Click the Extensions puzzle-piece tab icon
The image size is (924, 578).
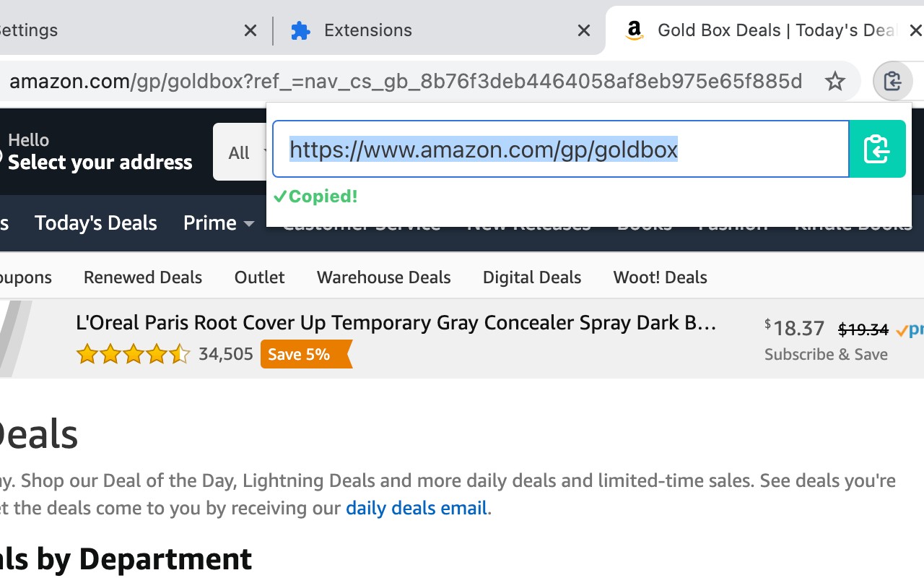pyautogui.click(x=300, y=30)
